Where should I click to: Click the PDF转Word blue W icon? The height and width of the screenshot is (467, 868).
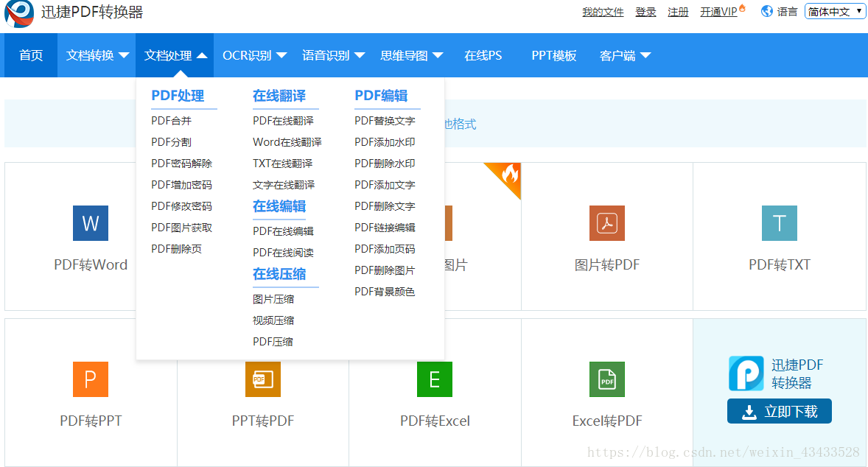(91, 223)
